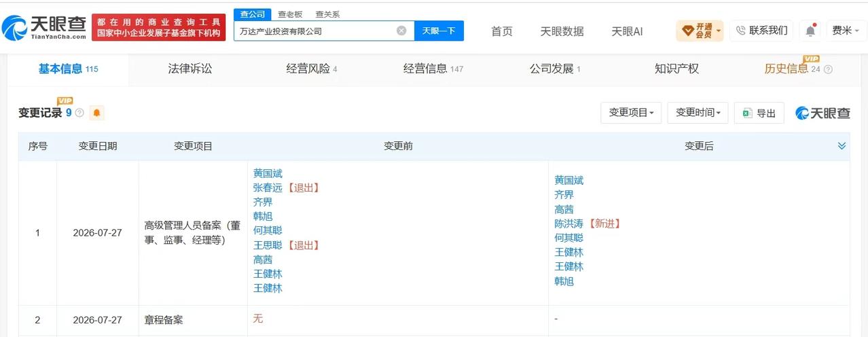This screenshot has width=868, height=337.
Task: Open 天眼AI in top navigation
Action: tap(627, 31)
